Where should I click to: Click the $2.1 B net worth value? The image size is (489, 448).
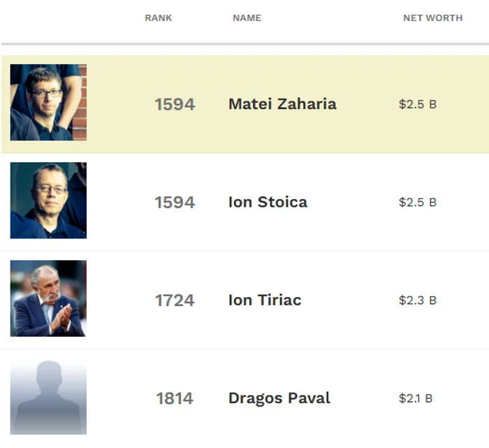[416, 398]
